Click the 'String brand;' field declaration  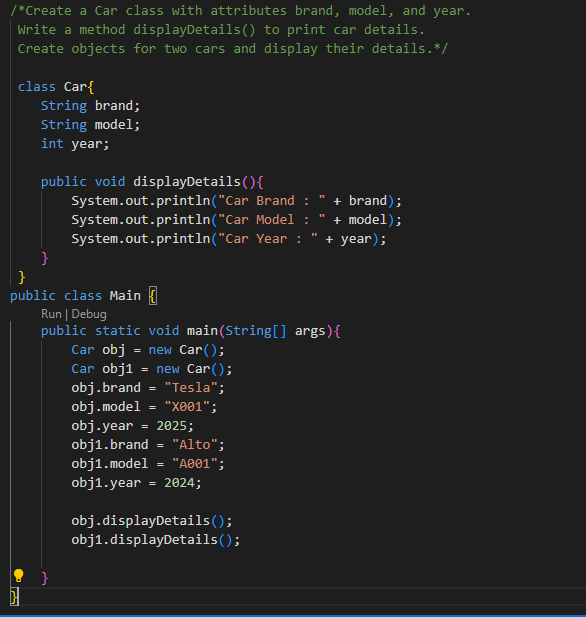(x=90, y=106)
